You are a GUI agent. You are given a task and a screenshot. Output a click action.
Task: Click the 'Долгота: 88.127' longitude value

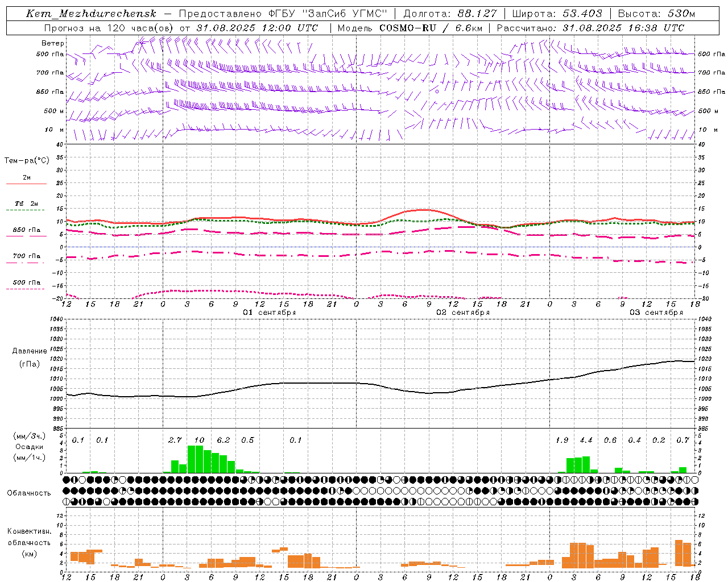[450, 14]
